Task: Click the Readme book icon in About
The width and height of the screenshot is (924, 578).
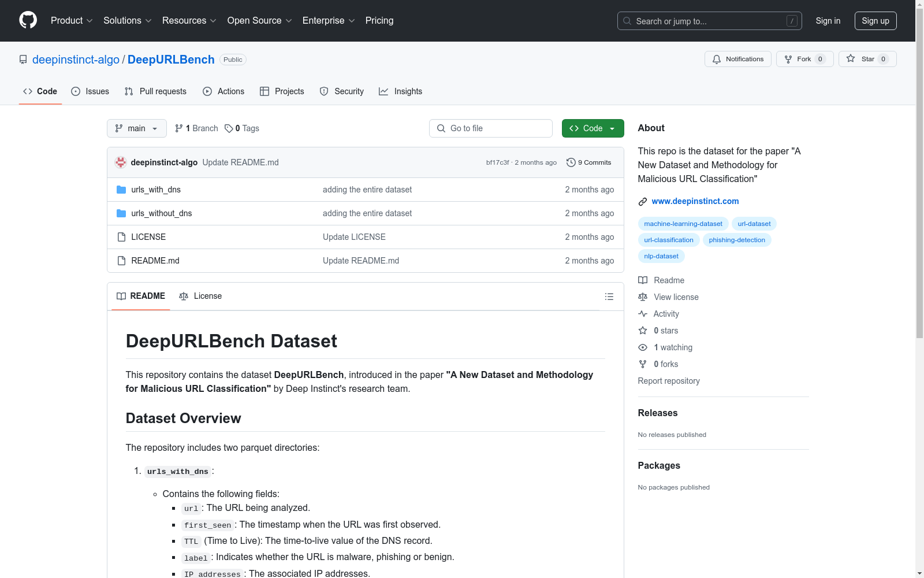Action: click(x=643, y=280)
